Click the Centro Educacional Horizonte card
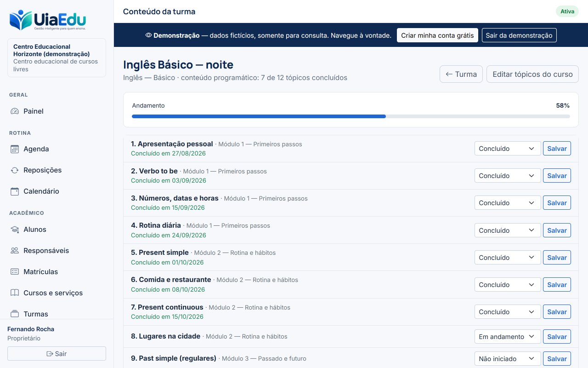Viewport: 588px width, 368px height. point(57,57)
